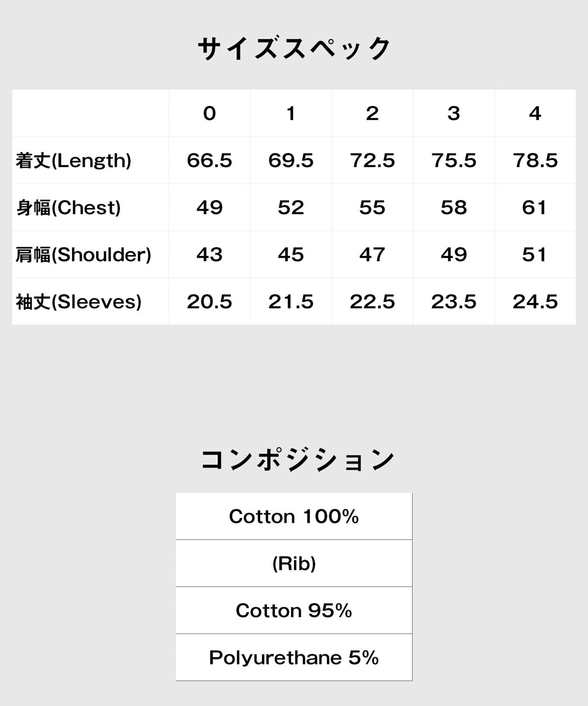
Task: Select size column header 3
Action: tap(453, 113)
